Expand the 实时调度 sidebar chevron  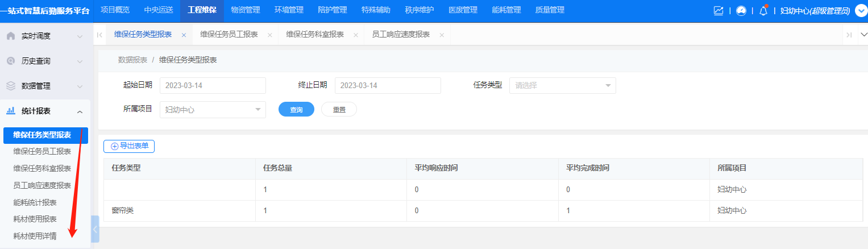point(80,36)
